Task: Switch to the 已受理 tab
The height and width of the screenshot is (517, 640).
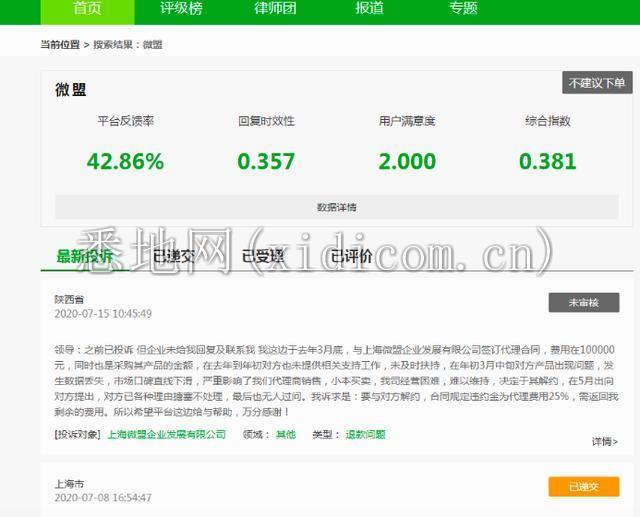Action: (263, 256)
